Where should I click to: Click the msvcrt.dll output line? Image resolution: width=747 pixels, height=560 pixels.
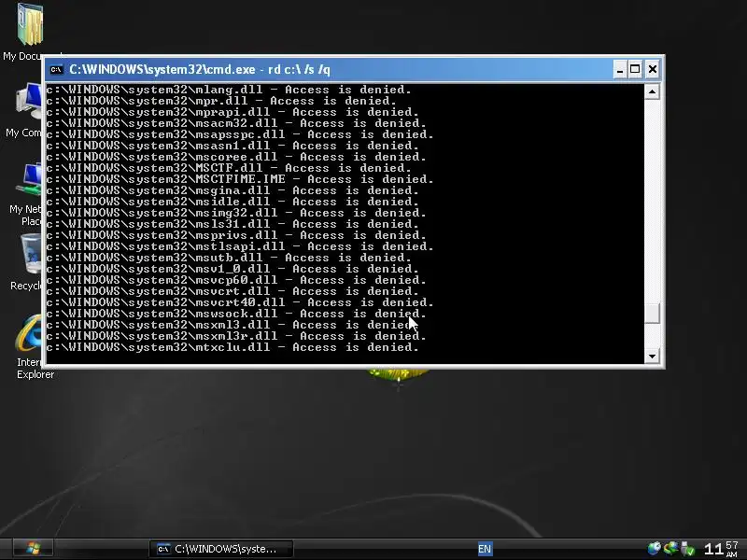[233, 291]
